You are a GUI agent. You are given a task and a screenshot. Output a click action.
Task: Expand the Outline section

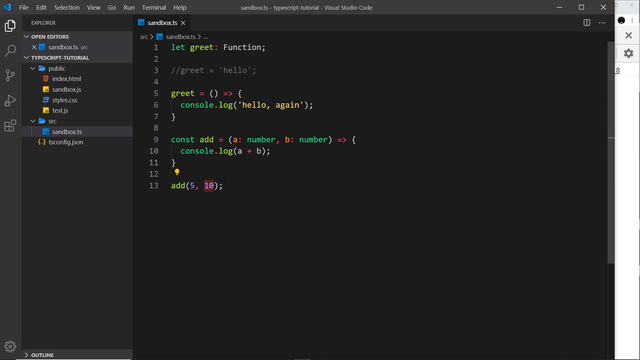(27, 355)
